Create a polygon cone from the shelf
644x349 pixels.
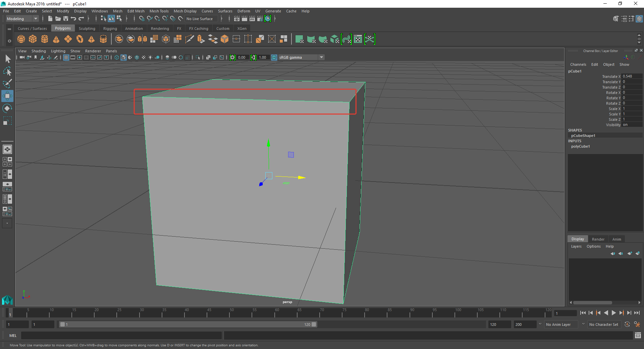coord(56,39)
